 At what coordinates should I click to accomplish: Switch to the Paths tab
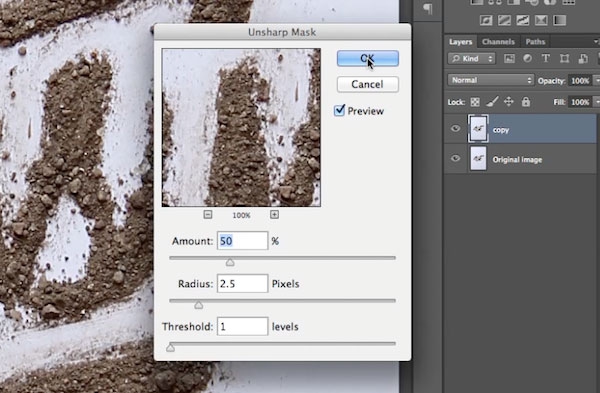535,42
